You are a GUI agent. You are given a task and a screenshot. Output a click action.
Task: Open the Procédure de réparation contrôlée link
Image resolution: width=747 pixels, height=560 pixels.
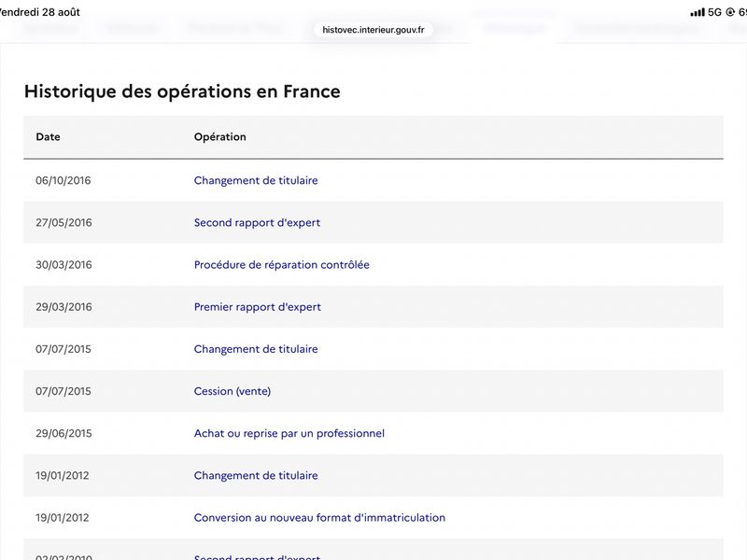[282, 265]
